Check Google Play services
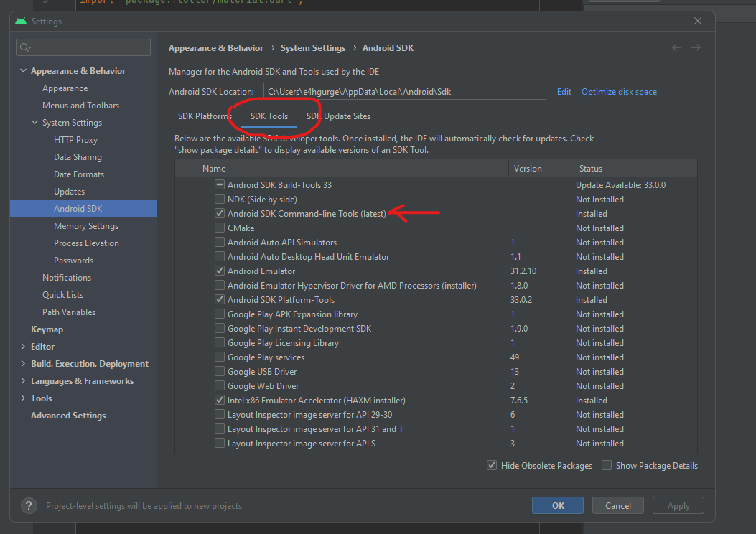This screenshot has height=534, width=756. coord(220,357)
